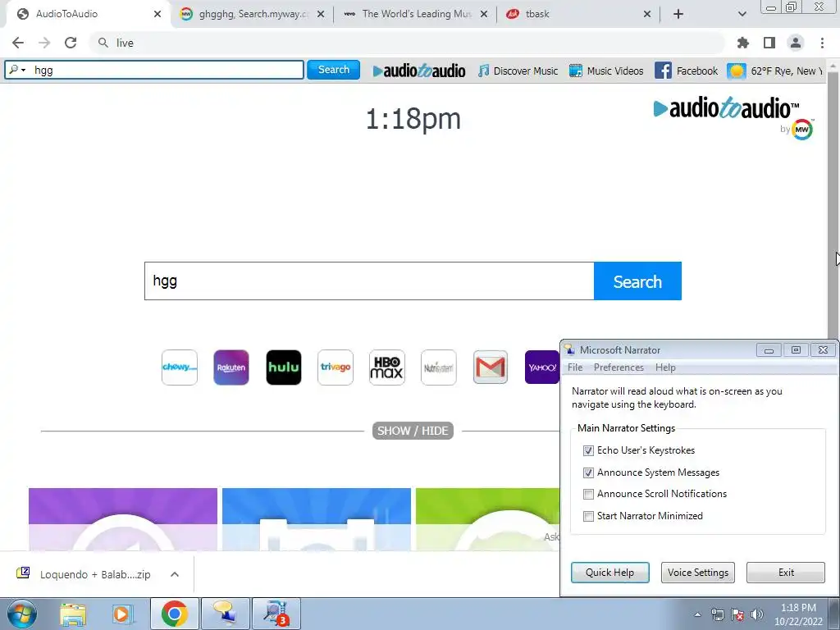Open Discover Music in toolbar

tap(518, 71)
